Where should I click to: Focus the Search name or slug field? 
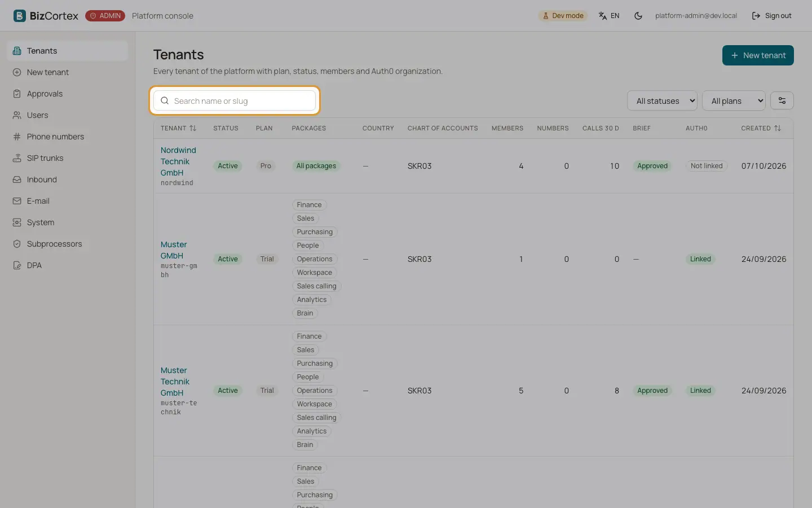click(x=235, y=100)
